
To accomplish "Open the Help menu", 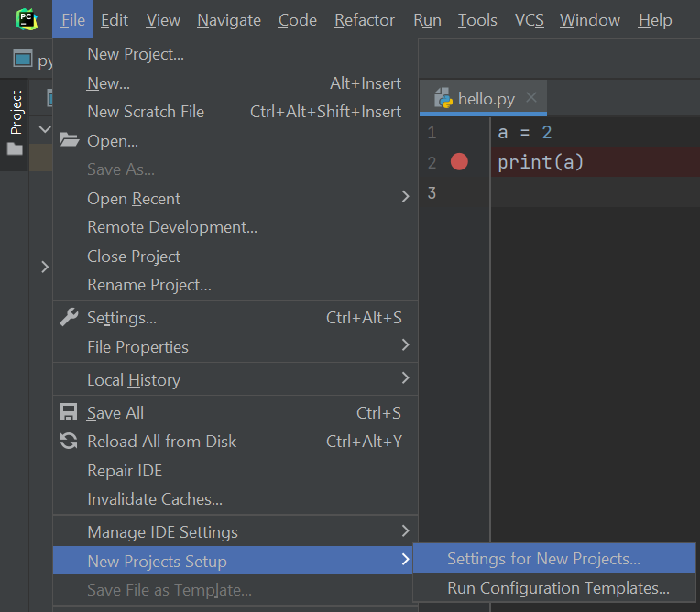I will 655,20.
